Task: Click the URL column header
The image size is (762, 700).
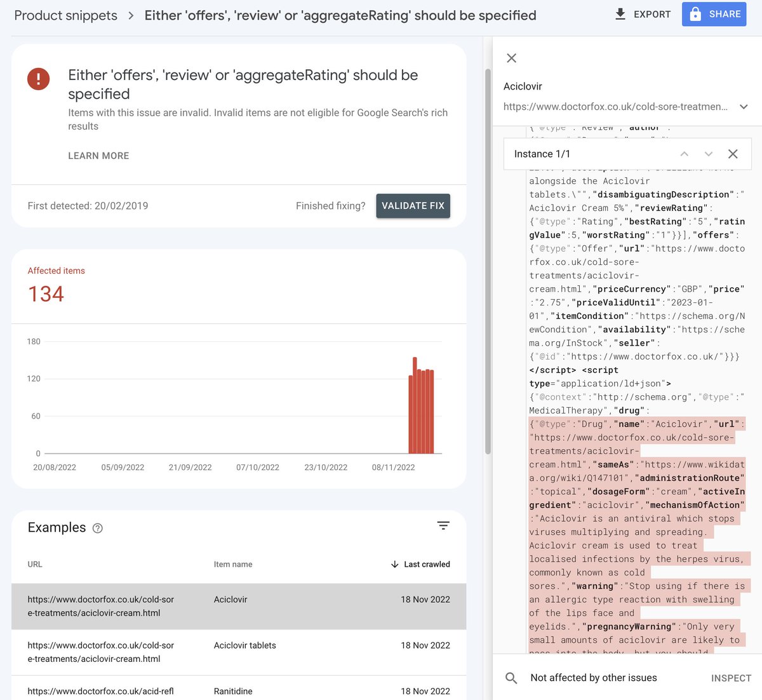Action: [x=35, y=564]
